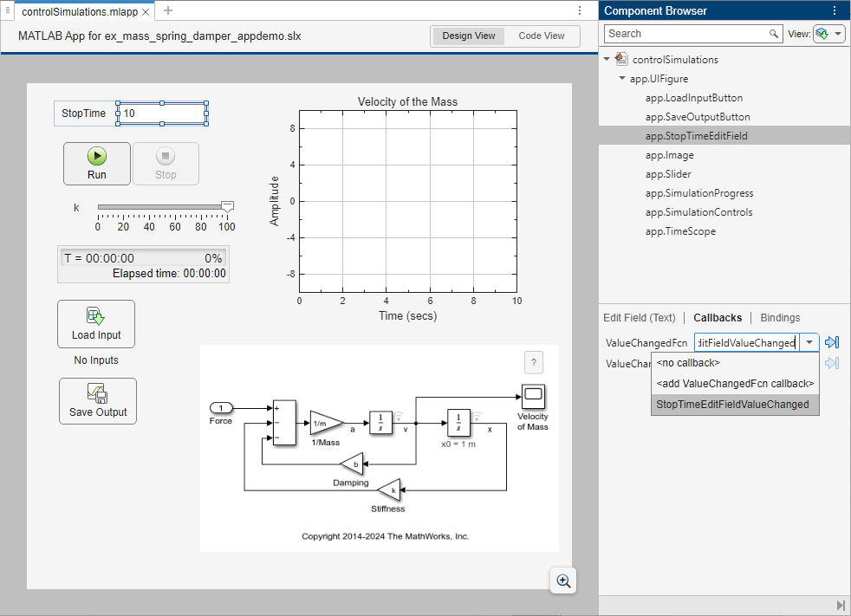Open the Callbacks tab
This screenshot has width=851, height=616.
coord(718,318)
